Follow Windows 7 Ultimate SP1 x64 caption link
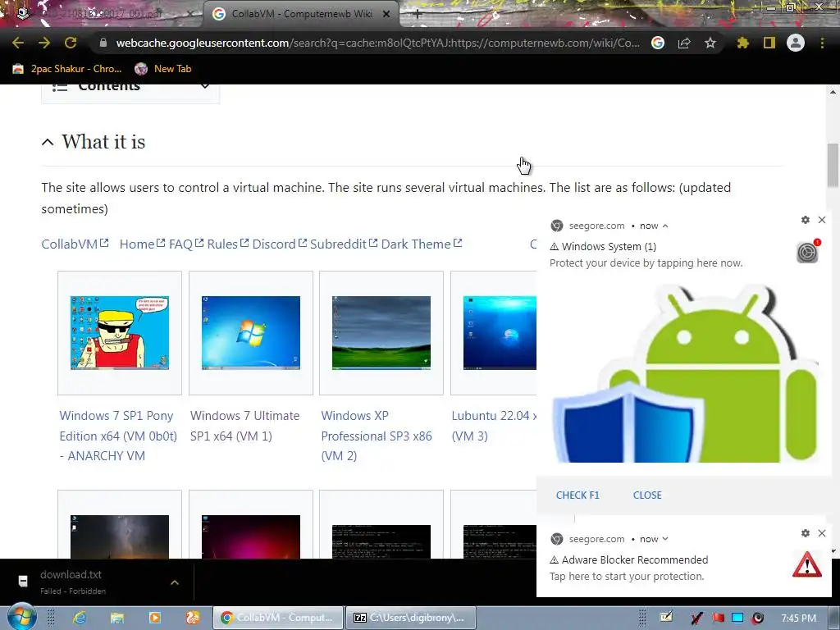Screen dimensions: 840x630 pos(244,426)
